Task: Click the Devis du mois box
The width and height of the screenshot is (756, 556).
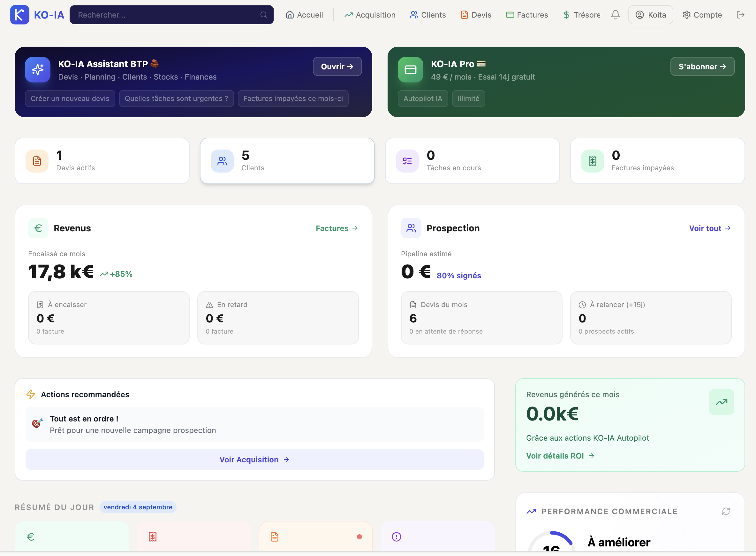Action: point(481,318)
